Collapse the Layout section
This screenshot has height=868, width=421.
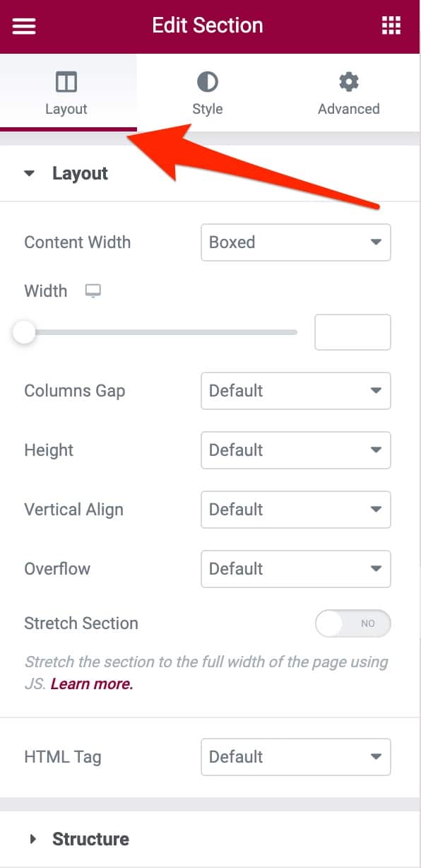[29, 172]
